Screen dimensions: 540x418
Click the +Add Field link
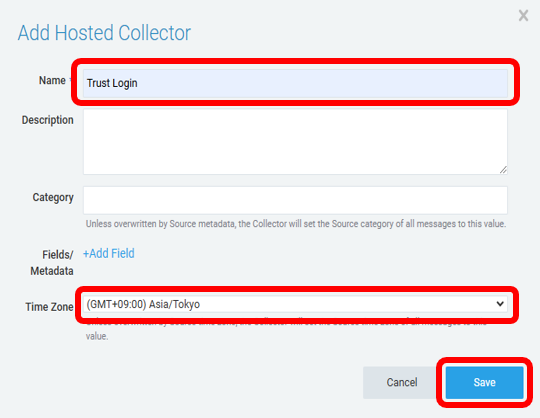(x=109, y=253)
